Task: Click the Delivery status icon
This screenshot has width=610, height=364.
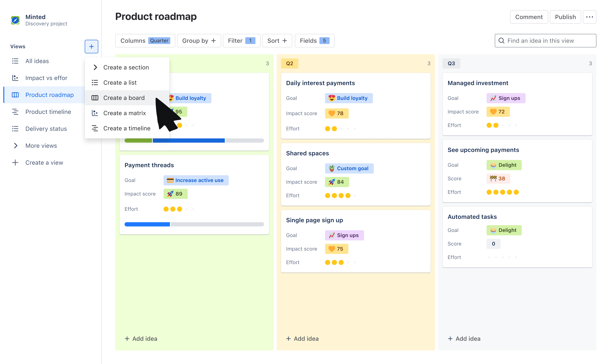Action: pyautogui.click(x=16, y=129)
